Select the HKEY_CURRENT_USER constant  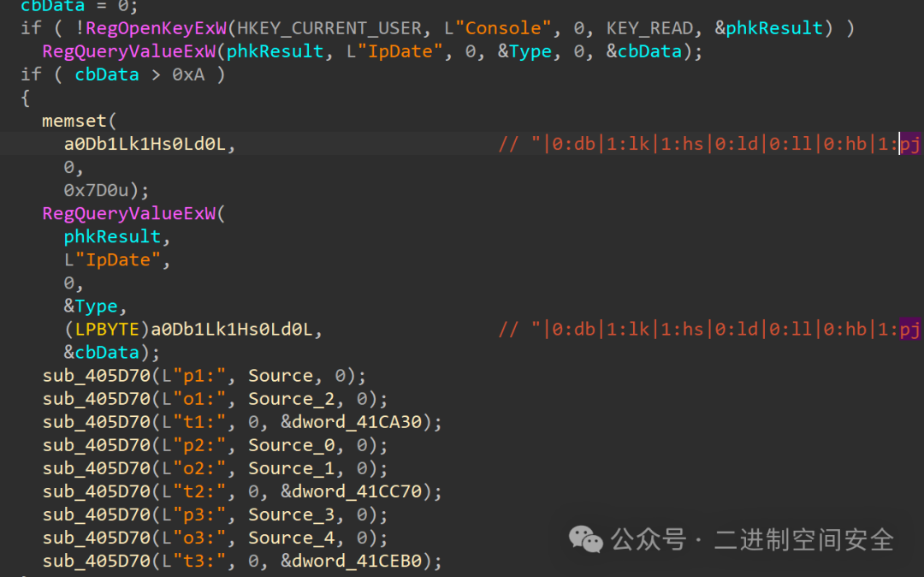pos(329,28)
